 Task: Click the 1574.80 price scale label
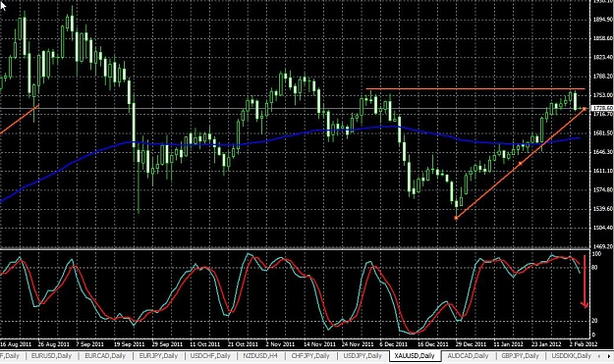602,189
